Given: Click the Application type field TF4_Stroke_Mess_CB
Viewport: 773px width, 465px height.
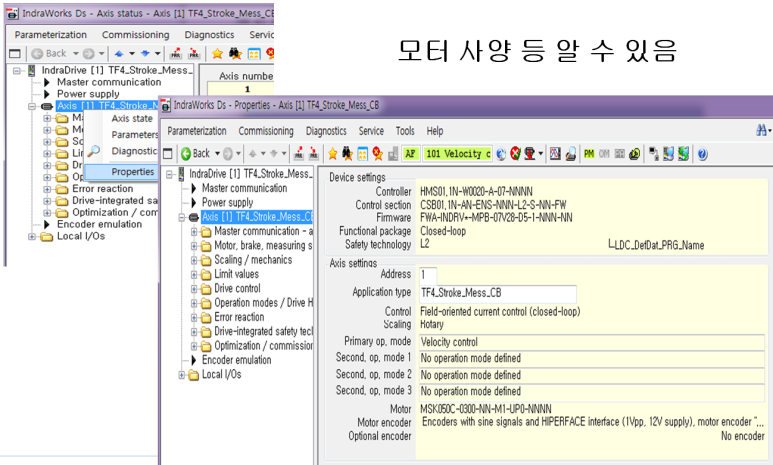Looking at the screenshot, I should [497, 293].
